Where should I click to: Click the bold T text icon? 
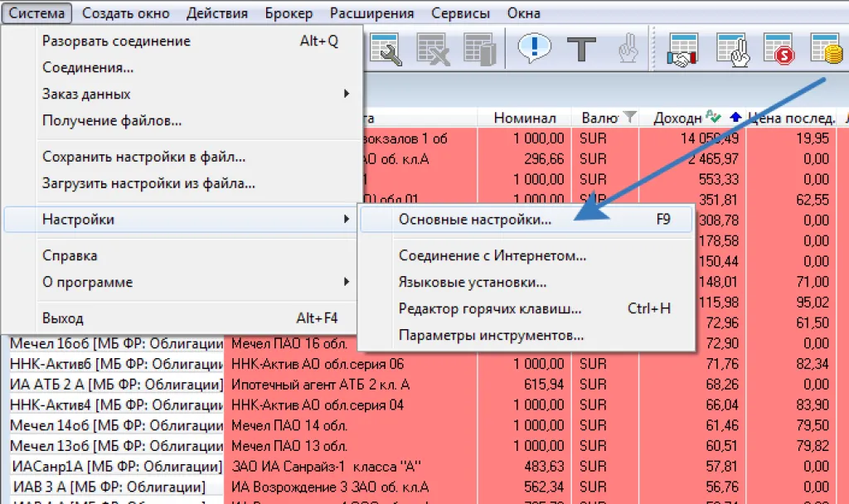[581, 50]
